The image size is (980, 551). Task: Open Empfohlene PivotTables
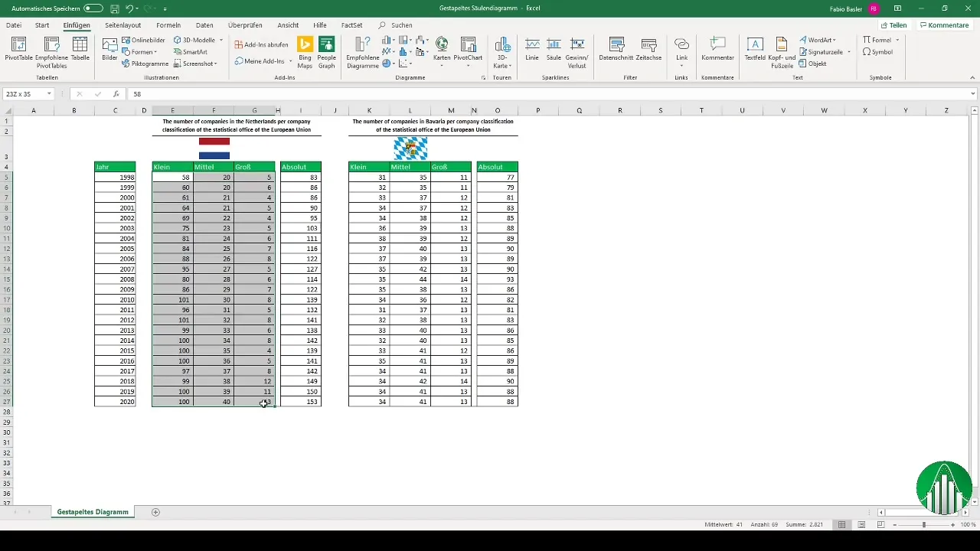(51, 52)
